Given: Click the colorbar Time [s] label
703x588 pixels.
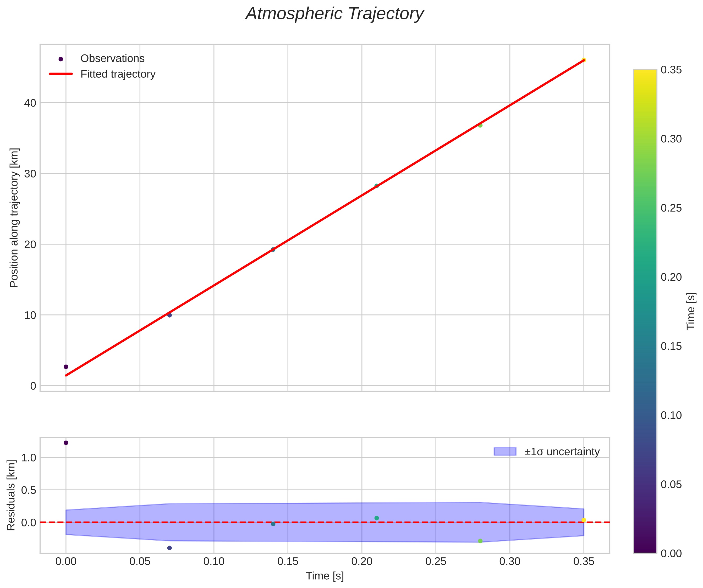Looking at the screenshot, I should point(691,311).
